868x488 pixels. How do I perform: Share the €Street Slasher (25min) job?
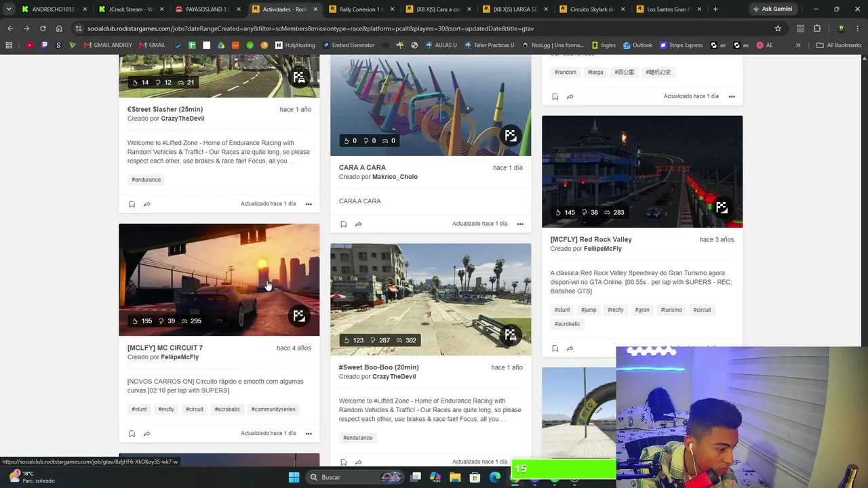(x=146, y=204)
